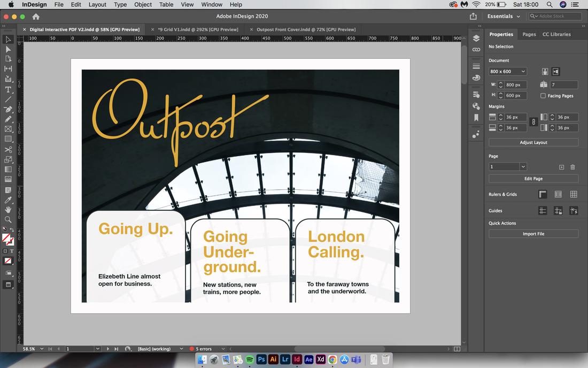This screenshot has width=588, height=368.
Task: Switch to the CC Libraries tab
Action: coord(556,34)
